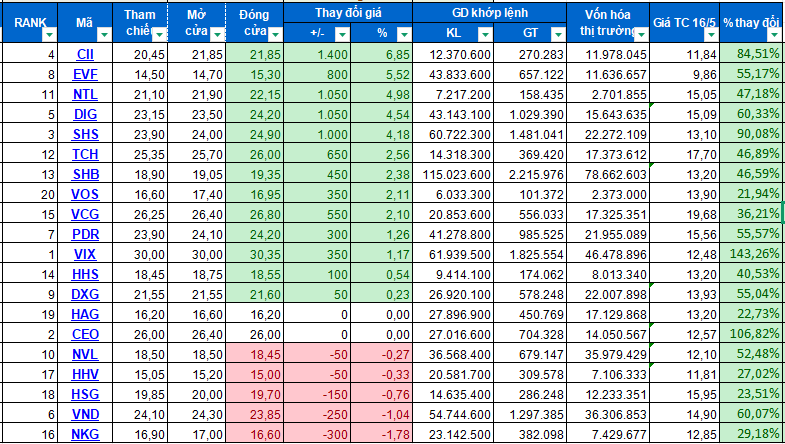Open the RANK column filter dropdown
Screen dimensions: 785x444
tap(50, 35)
